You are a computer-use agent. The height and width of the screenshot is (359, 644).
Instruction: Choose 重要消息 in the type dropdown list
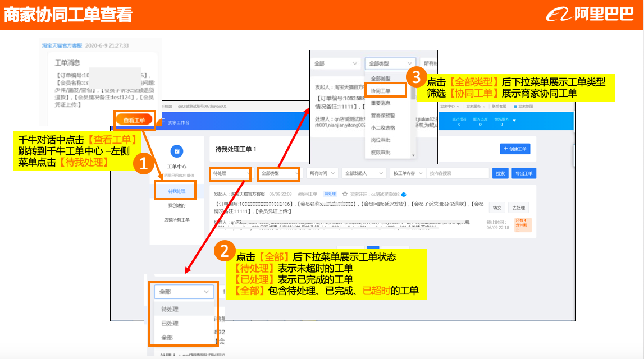tap(380, 103)
